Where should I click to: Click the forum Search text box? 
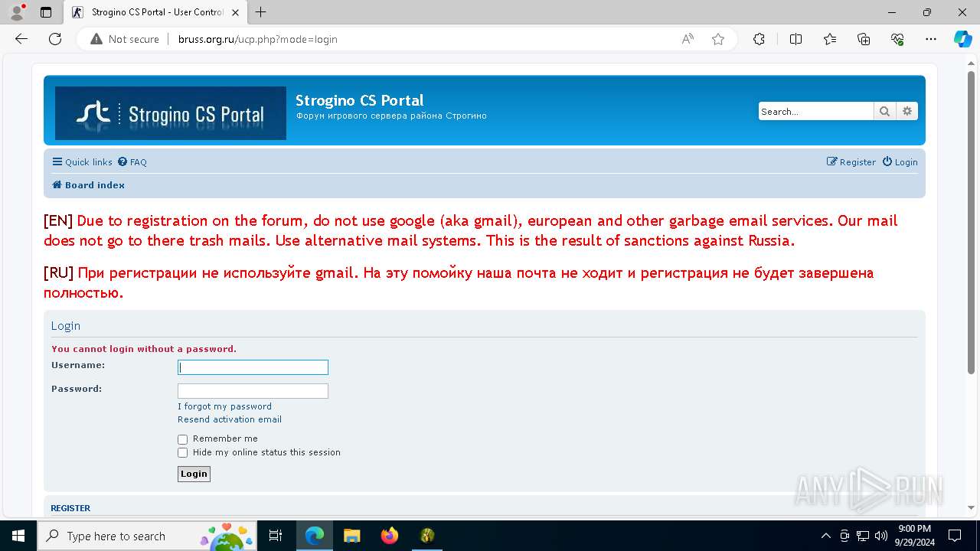click(x=815, y=111)
